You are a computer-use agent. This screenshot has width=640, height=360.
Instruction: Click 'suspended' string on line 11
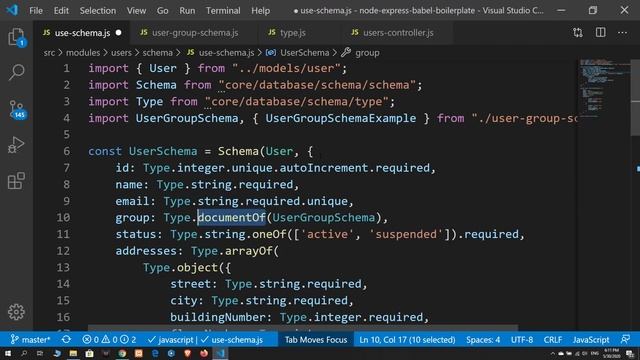pyautogui.click(x=406, y=234)
